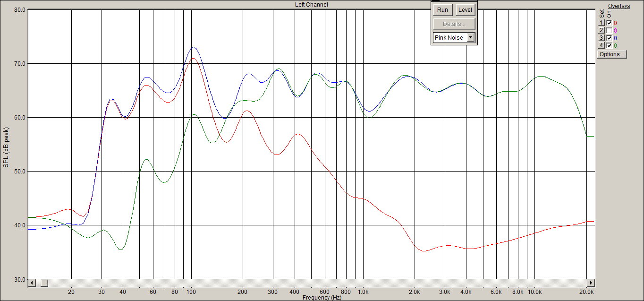
Task: Click the horizontal scrollbar right arrow
Action: (x=591, y=283)
